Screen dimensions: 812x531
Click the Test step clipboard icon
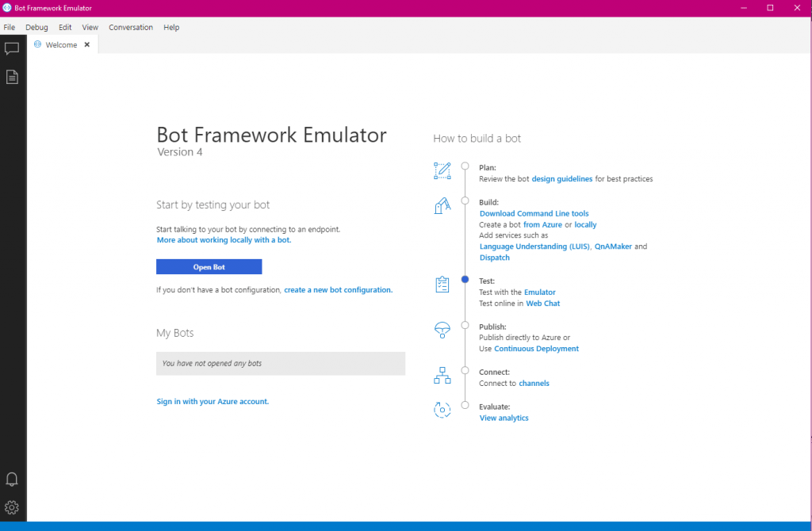pos(442,285)
